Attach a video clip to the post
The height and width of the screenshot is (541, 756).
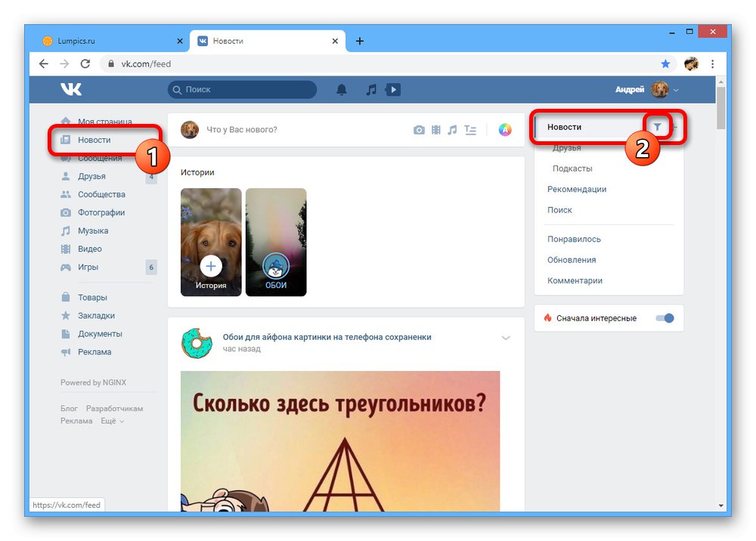(x=436, y=129)
